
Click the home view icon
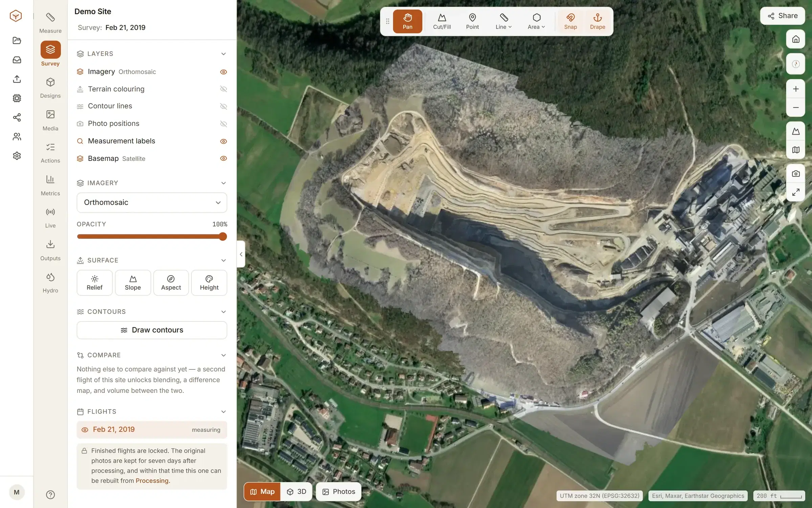[795, 39]
